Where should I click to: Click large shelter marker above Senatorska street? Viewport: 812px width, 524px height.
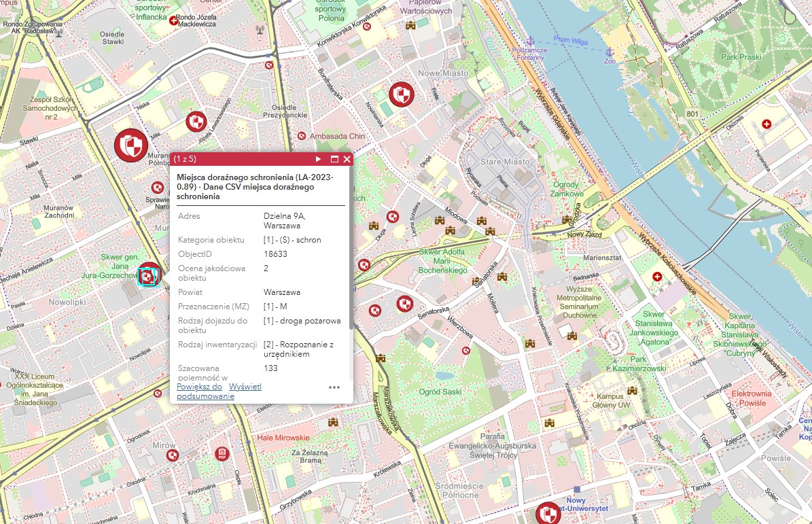click(x=405, y=303)
